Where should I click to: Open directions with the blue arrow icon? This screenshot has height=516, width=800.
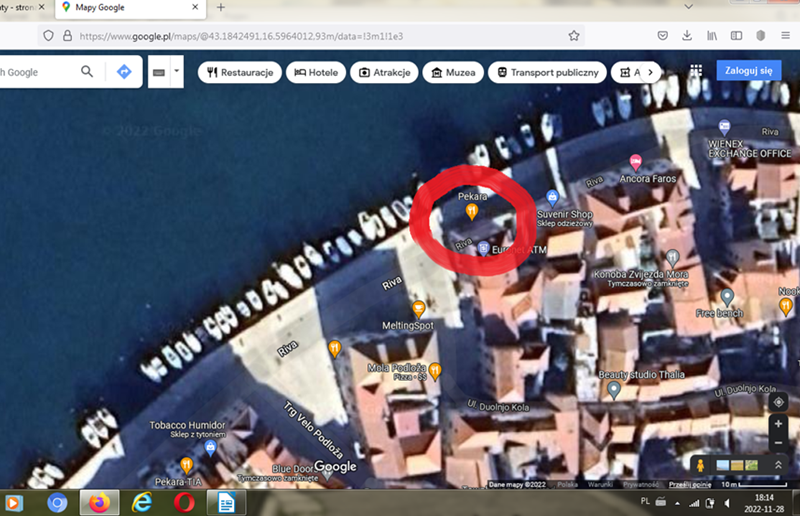[124, 72]
